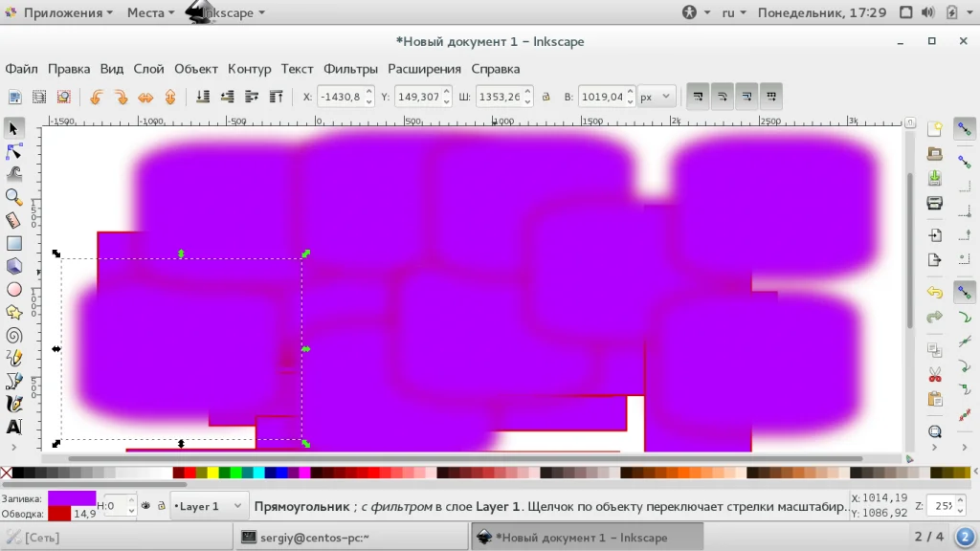Toggle layer visibility eye icon
The image size is (980, 551).
[x=145, y=506]
